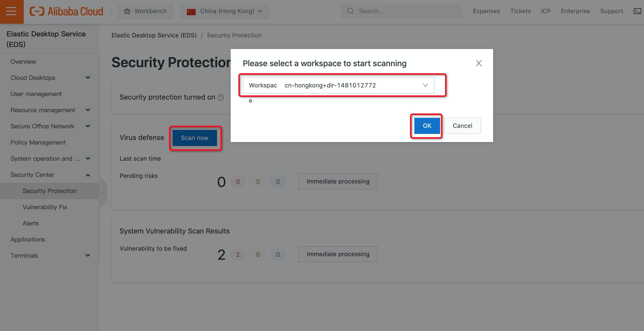Click the help icon beside security protection

tap(221, 98)
